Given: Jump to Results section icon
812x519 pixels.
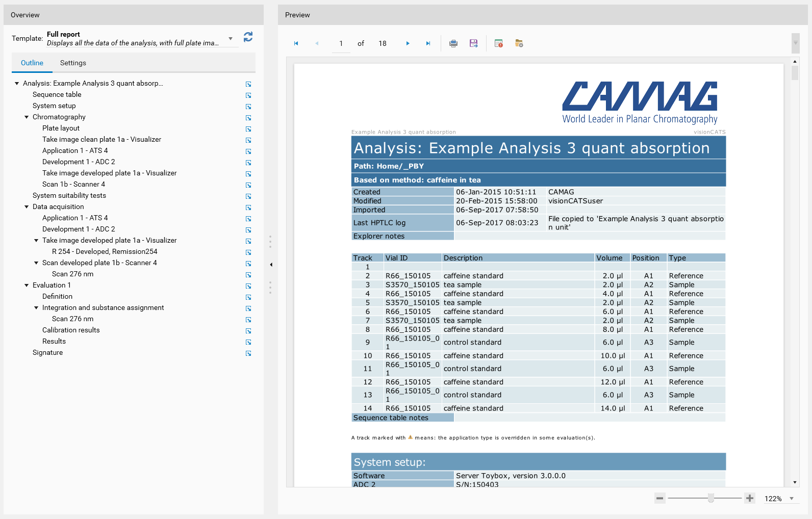Looking at the screenshot, I should coord(248,342).
